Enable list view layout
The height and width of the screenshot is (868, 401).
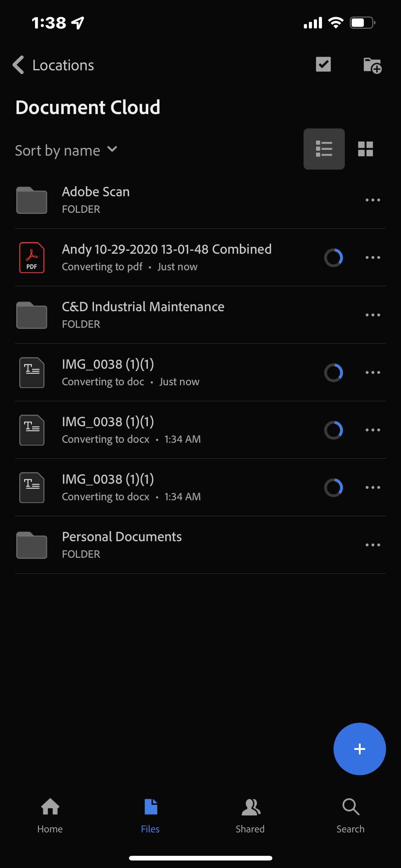coord(324,149)
